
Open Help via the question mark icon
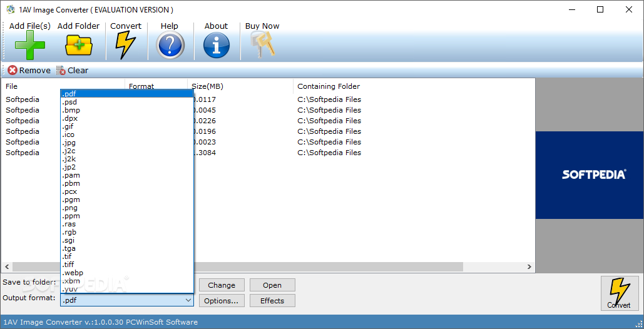click(170, 45)
